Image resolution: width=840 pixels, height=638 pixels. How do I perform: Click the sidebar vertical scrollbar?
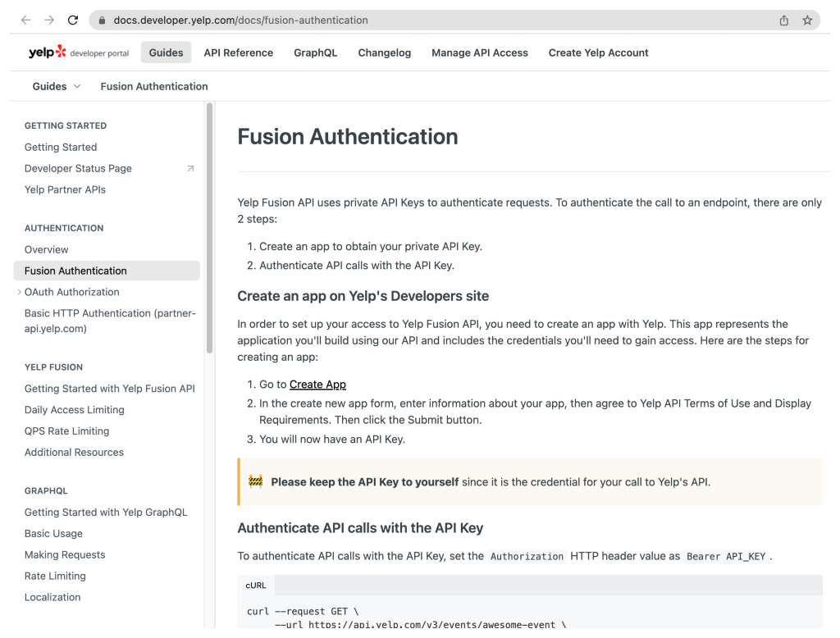[209, 228]
